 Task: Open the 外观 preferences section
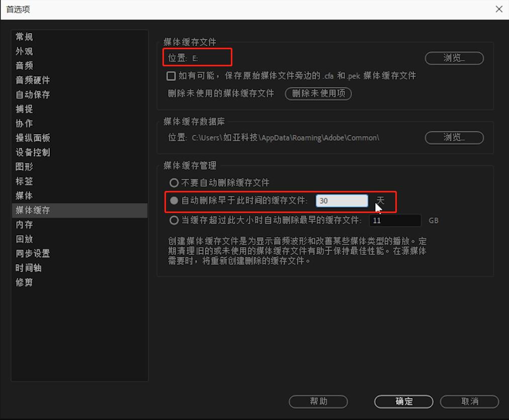(x=23, y=51)
